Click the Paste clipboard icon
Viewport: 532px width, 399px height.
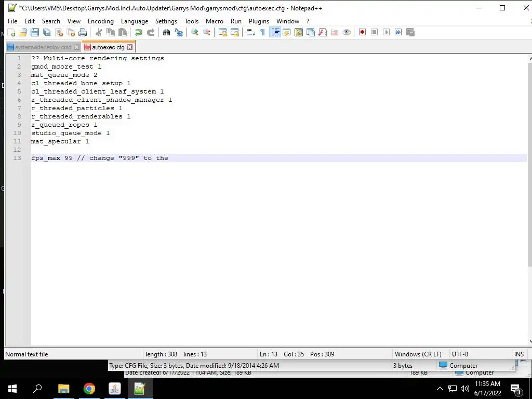(x=123, y=32)
